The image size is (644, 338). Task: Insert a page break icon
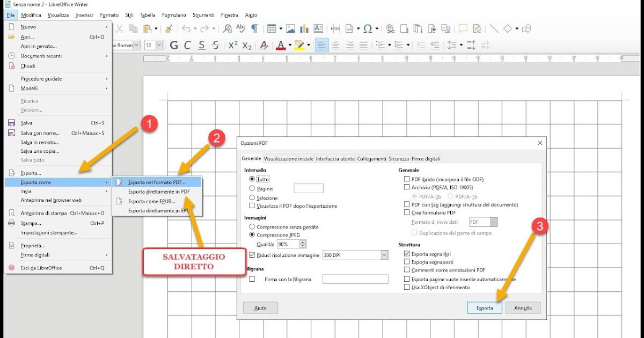(x=335, y=29)
